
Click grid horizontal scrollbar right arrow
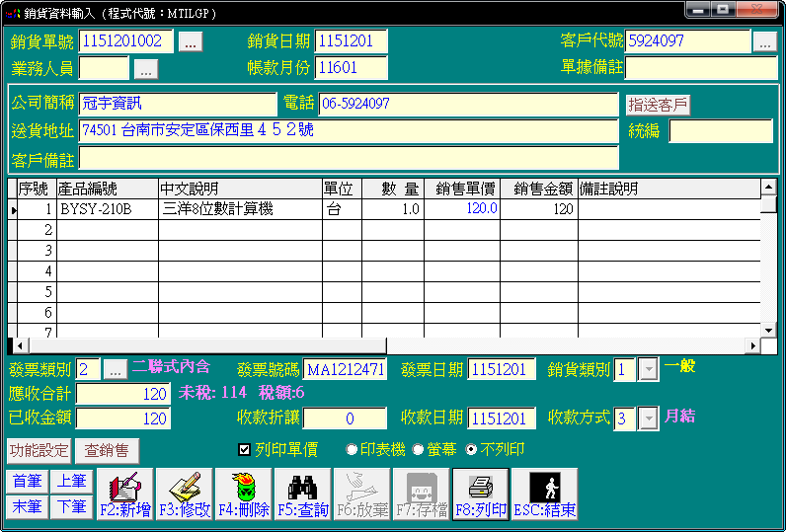tap(752, 345)
